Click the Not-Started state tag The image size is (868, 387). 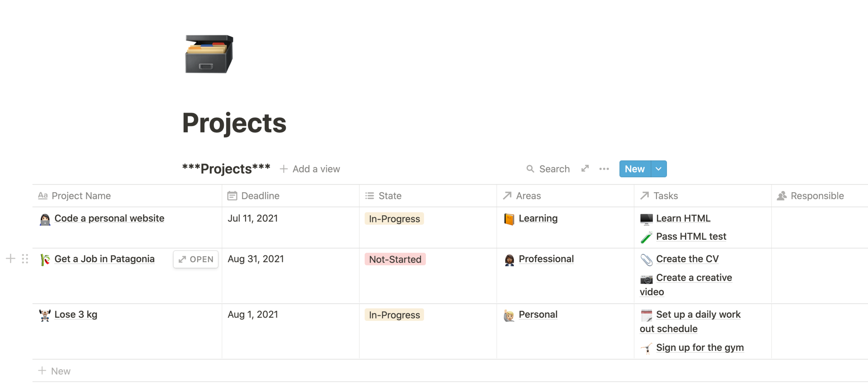395,259
